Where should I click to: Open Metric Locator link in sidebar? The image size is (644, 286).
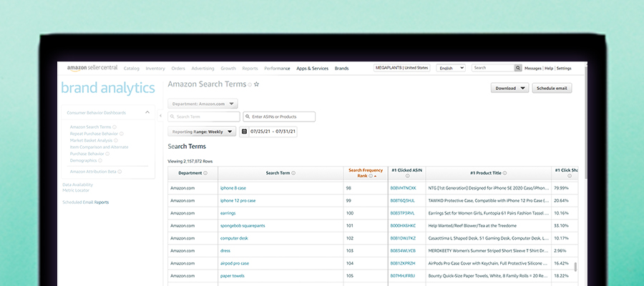[76, 190]
